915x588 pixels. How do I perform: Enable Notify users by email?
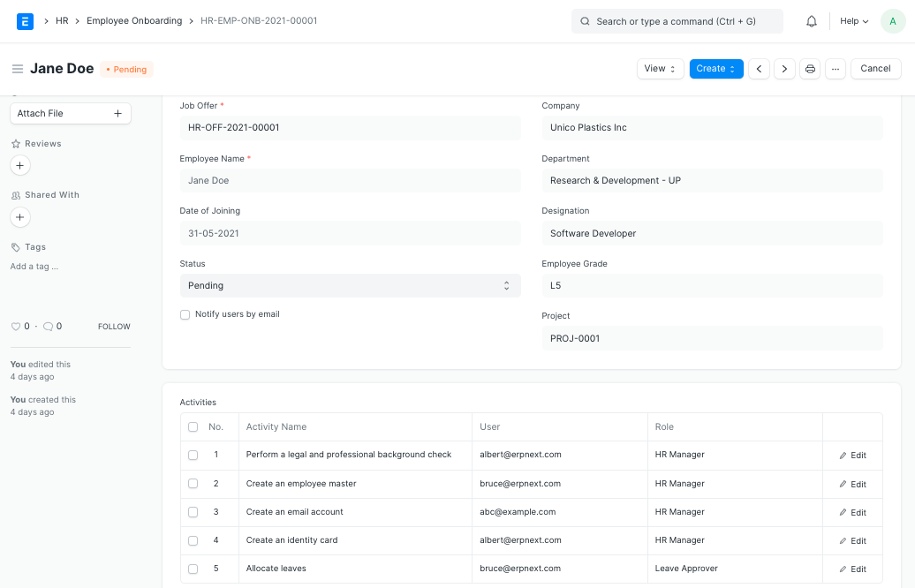pos(185,314)
